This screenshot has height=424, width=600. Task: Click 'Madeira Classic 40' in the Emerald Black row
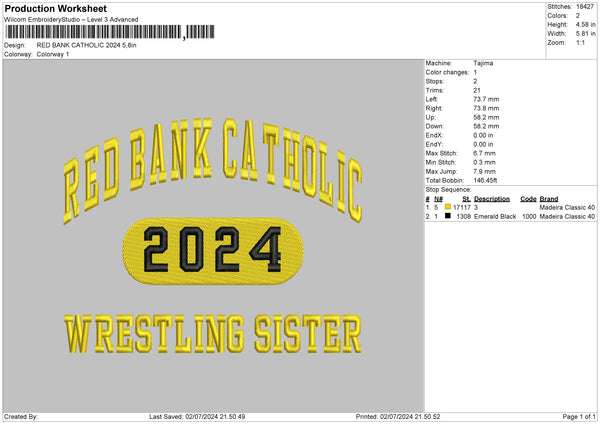click(567, 217)
